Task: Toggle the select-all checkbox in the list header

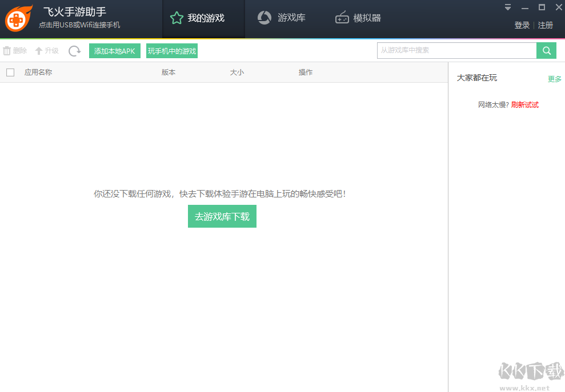Action: pos(10,72)
